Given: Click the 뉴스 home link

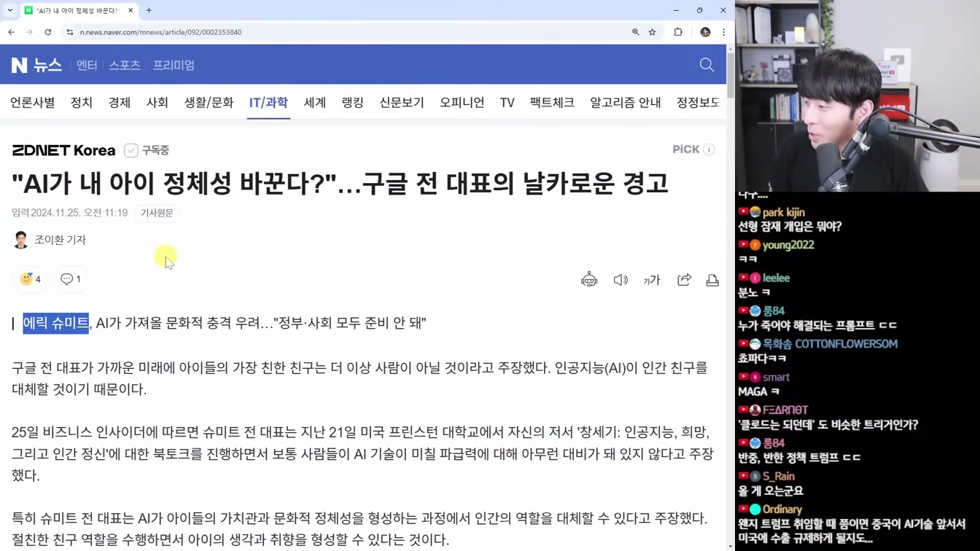Looking at the screenshot, I should pyautogui.click(x=47, y=65).
